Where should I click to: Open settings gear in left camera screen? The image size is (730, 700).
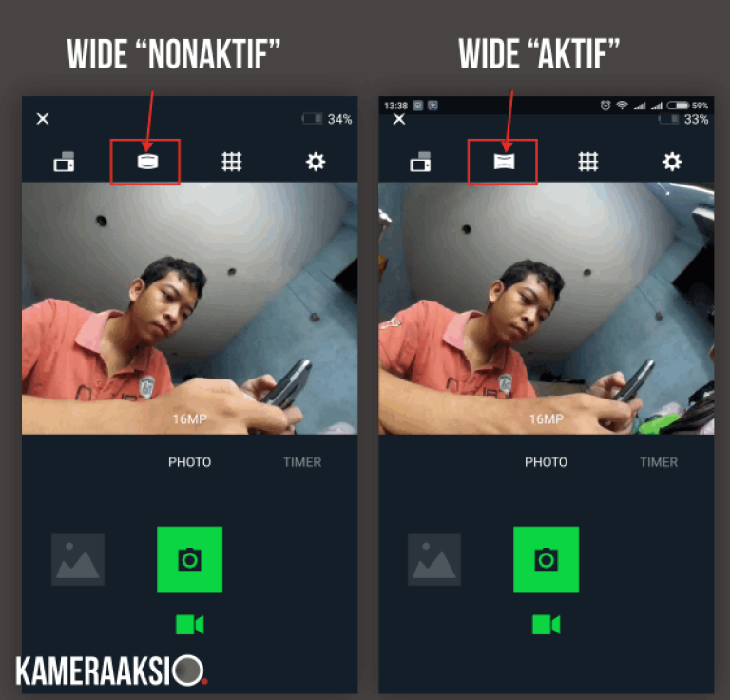(x=316, y=162)
